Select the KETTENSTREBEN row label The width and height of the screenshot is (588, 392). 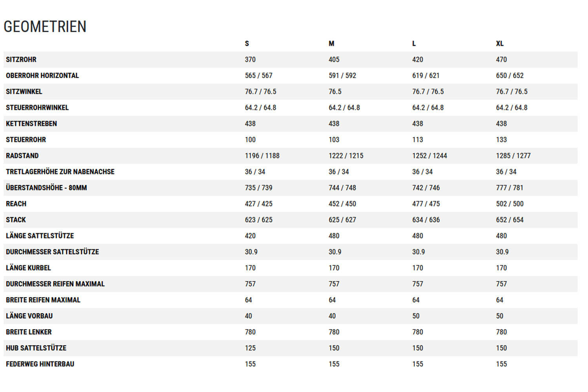(31, 123)
